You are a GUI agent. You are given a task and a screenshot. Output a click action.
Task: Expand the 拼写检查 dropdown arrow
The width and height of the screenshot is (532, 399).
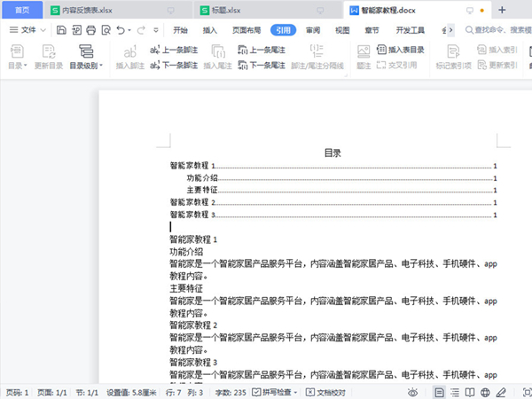[295, 392]
